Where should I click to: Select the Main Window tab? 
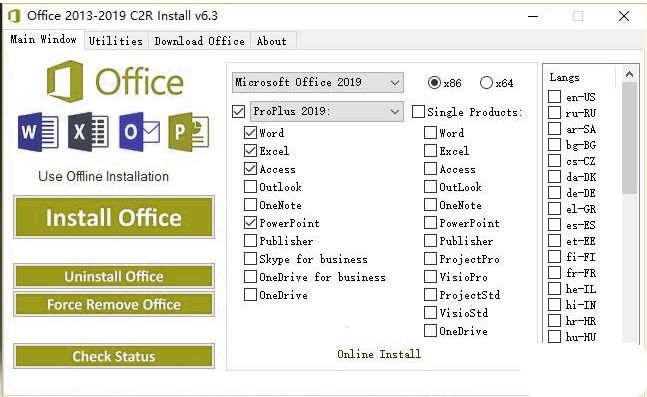(43, 39)
